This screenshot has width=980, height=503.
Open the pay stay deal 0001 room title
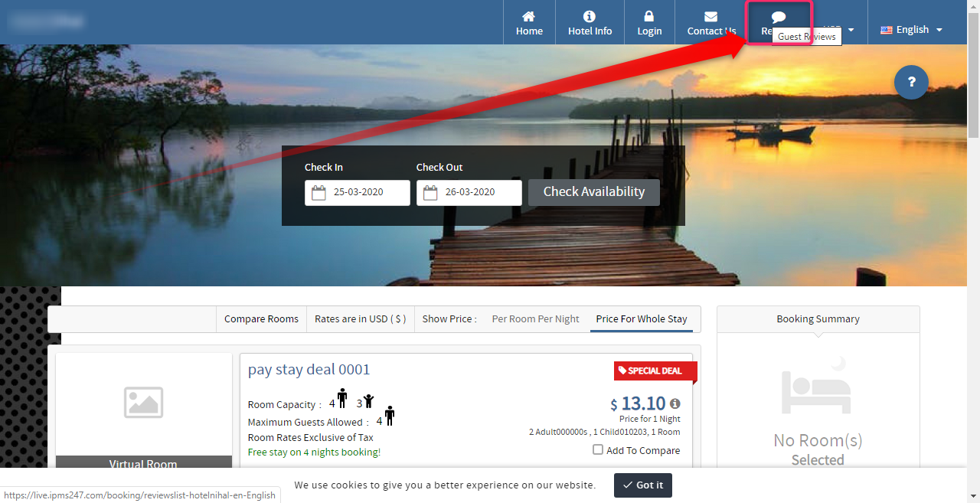point(309,370)
